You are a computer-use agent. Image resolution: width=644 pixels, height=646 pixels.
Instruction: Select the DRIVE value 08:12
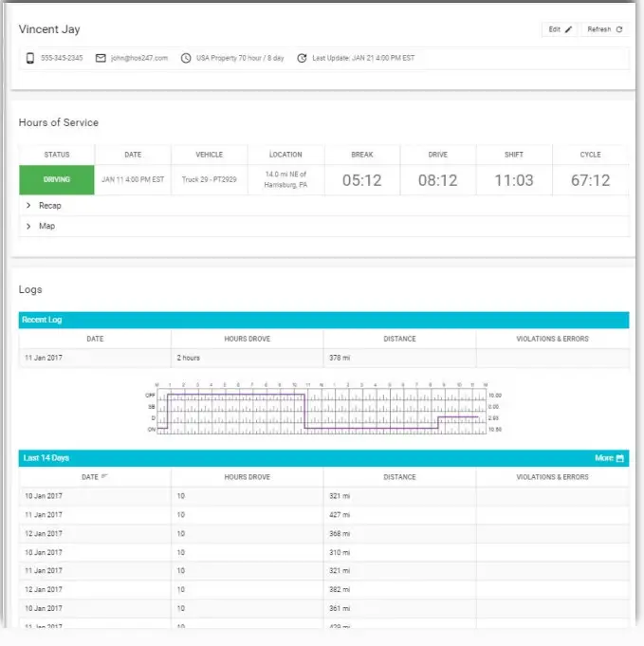[437, 180]
